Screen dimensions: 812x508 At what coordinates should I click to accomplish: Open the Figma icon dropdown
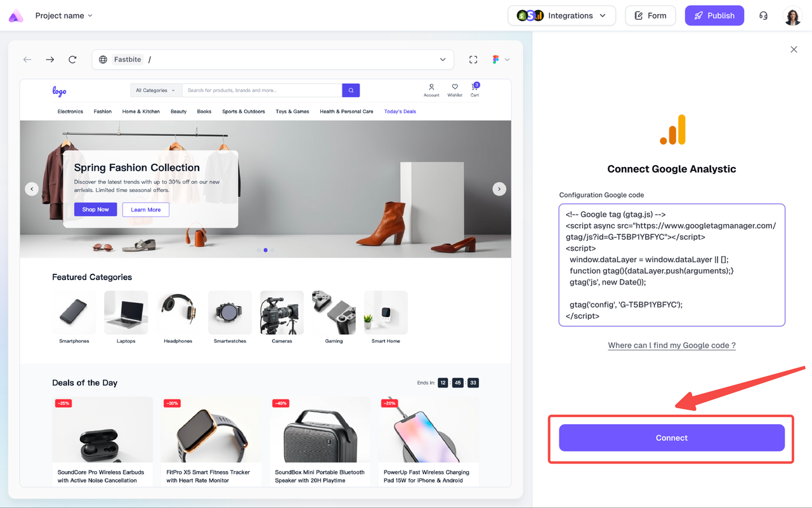(501, 60)
